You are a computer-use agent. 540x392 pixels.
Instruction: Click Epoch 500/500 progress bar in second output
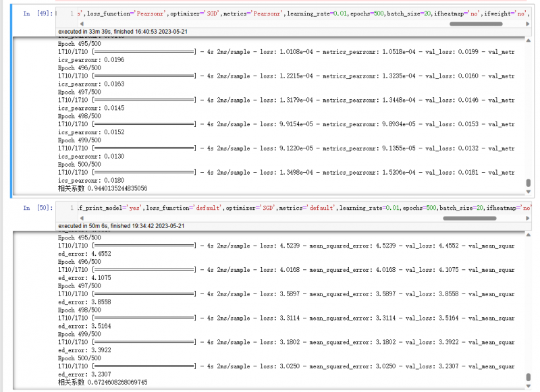point(144,366)
